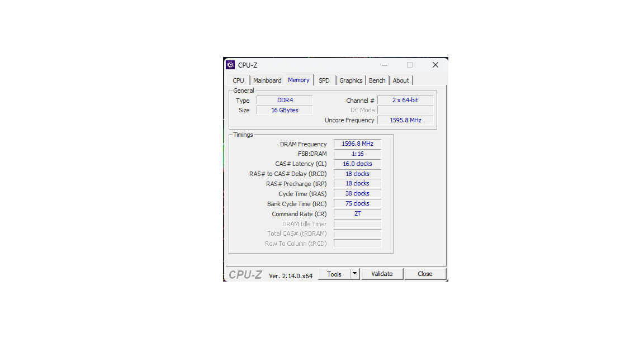The image size is (644, 362).
Task: Select the memory Type field showing DDR4
Action: [285, 100]
